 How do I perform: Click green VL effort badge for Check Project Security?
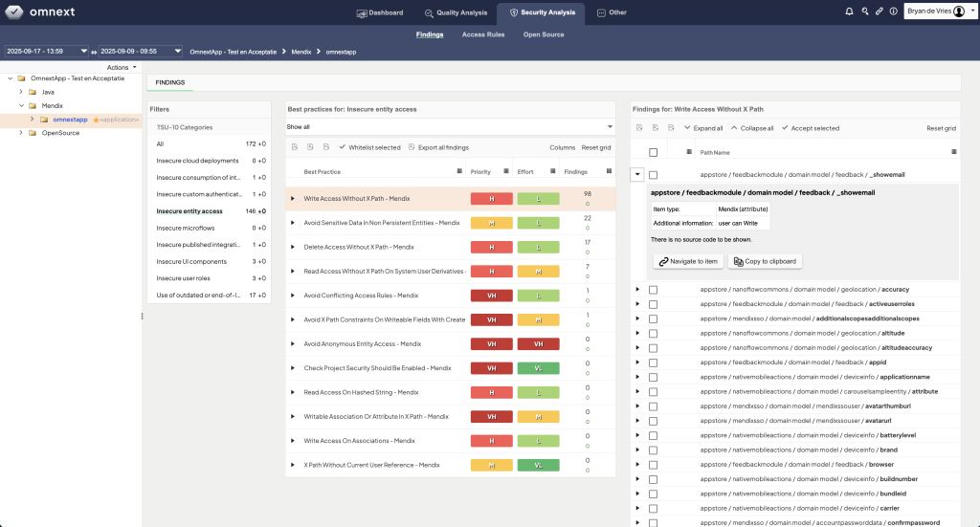(x=538, y=368)
